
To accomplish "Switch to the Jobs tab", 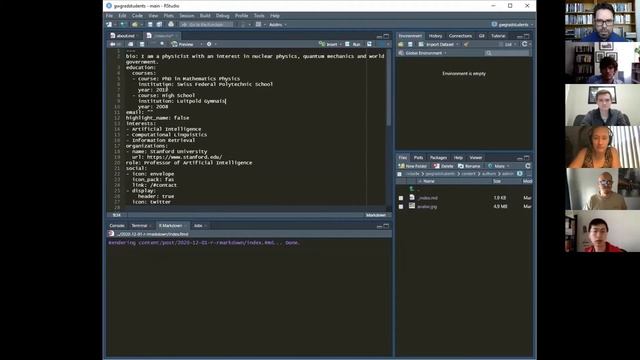I will tap(198, 226).
